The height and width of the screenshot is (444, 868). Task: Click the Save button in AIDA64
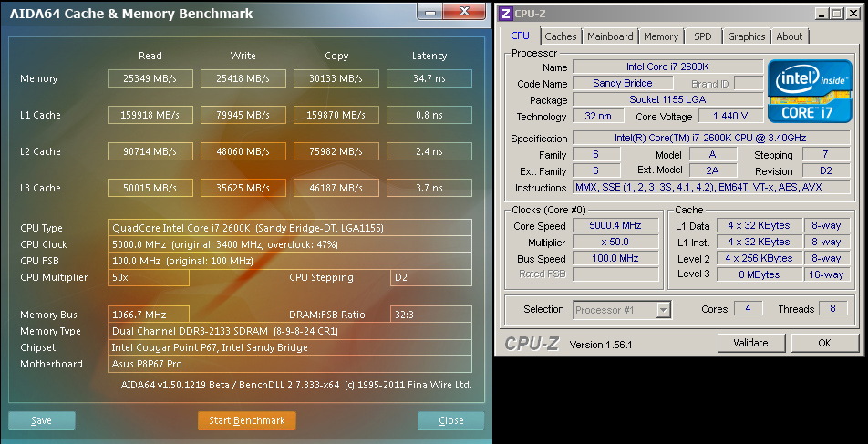point(42,420)
